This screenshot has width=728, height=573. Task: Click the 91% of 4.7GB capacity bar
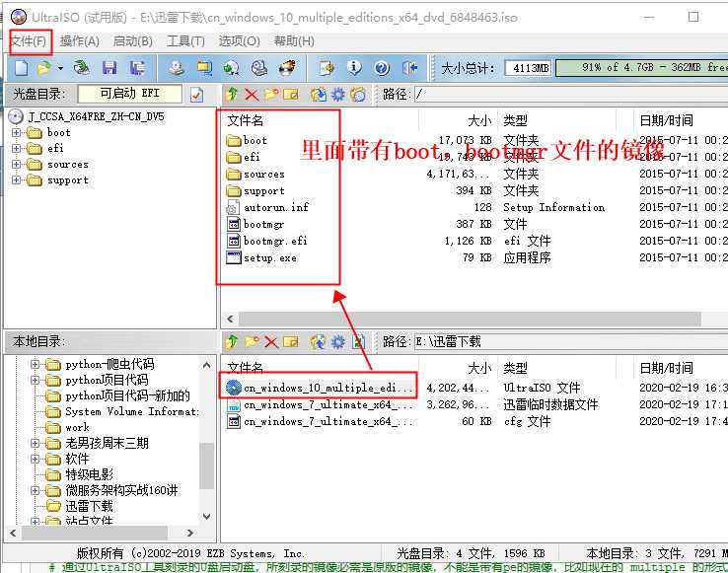[641, 68]
